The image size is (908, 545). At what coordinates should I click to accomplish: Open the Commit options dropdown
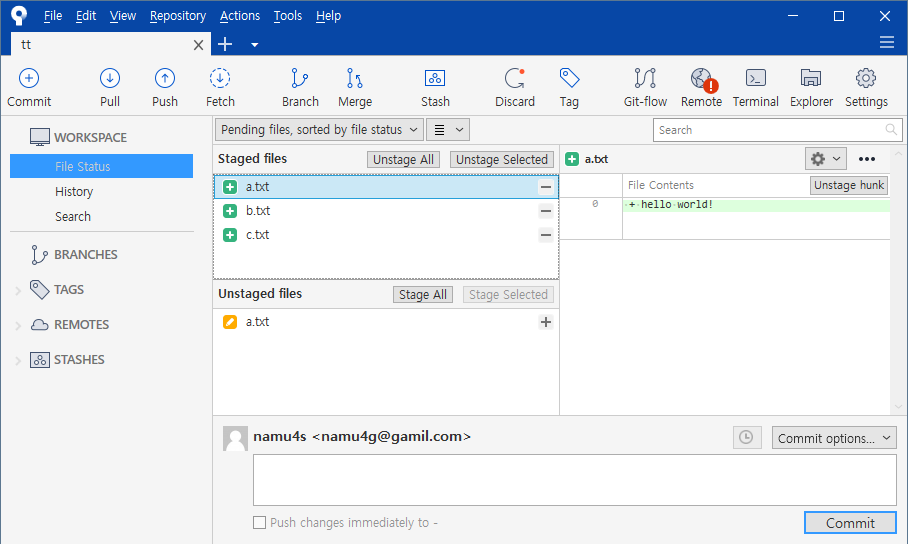click(833, 438)
